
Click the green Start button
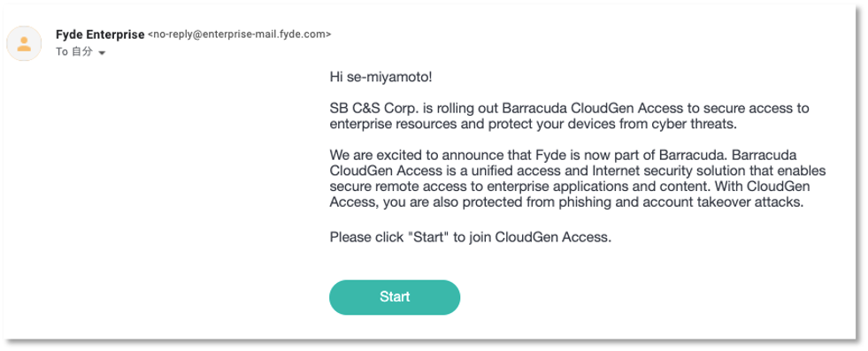point(395,297)
